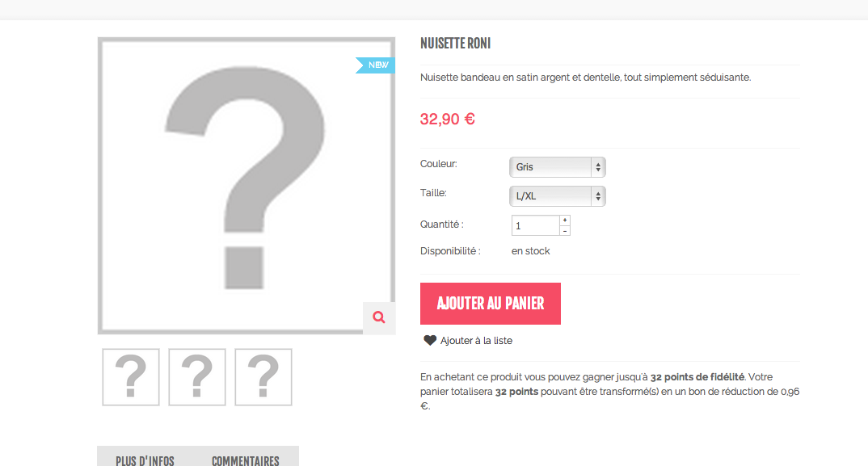This screenshot has height=466, width=868.
Task: Click the heart icon for wishlist
Action: [430, 340]
